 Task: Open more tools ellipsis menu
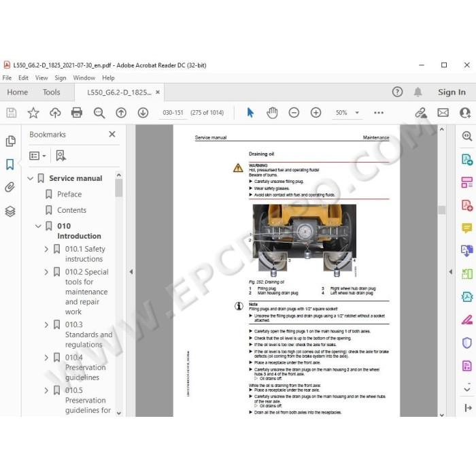tap(379, 113)
